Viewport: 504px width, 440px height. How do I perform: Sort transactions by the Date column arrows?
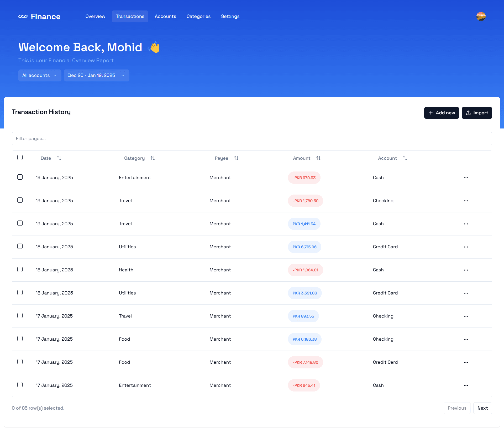(59, 158)
